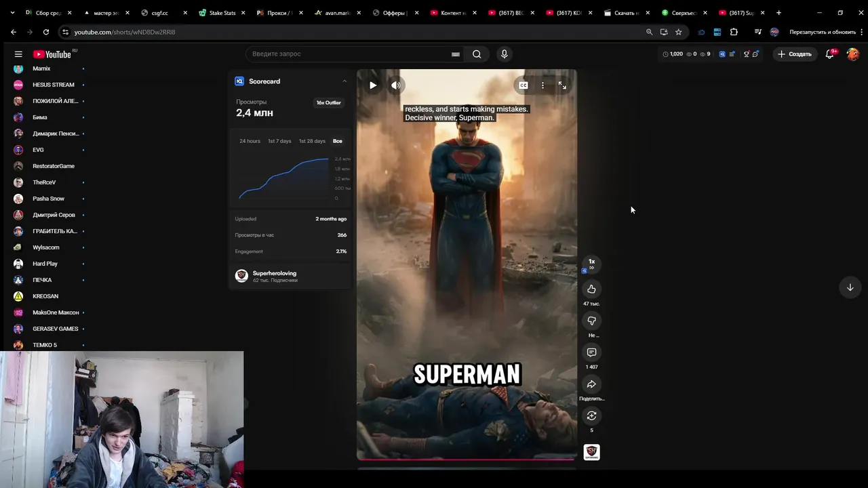This screenshot has height=488, width=868.
Task: Click the Scorecard vidIQ logo icon
Action: pyautogui.click(x=239, y=81)
